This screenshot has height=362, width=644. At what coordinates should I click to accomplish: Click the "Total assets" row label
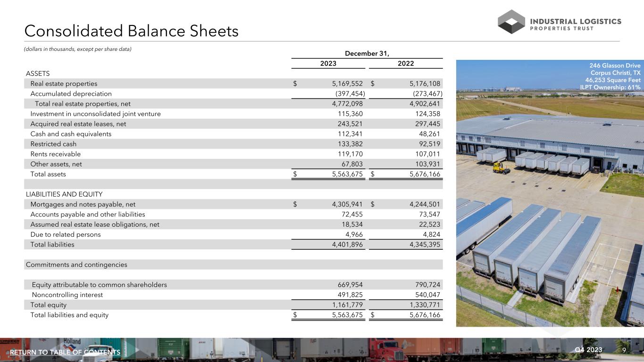48,174
